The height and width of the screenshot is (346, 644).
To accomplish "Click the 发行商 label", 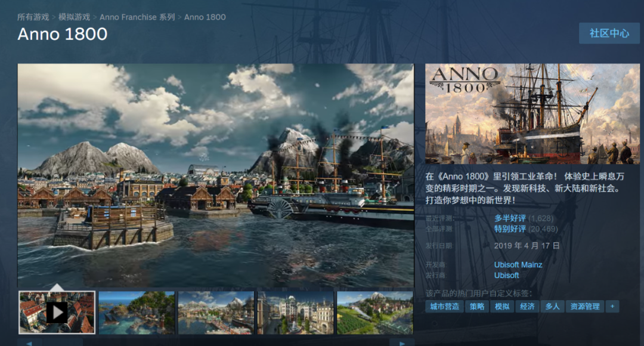I will (436, 276).
